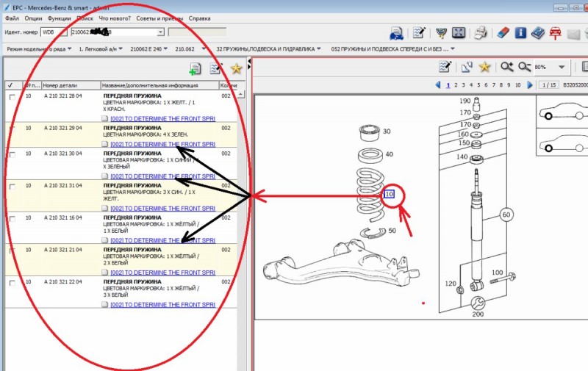Open the WDB prefix dropdown
The image size is (588, 371).
coord(64,32)
